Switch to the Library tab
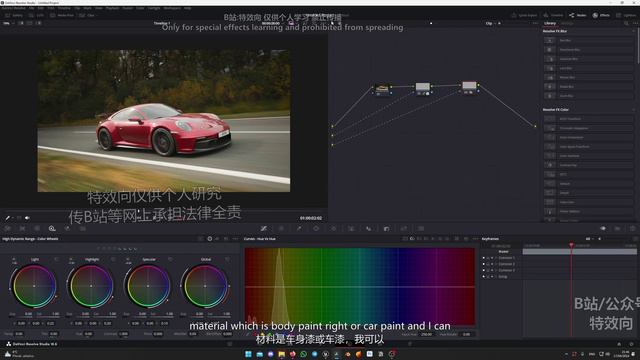The image size is (640, 360). coord(550,23)
